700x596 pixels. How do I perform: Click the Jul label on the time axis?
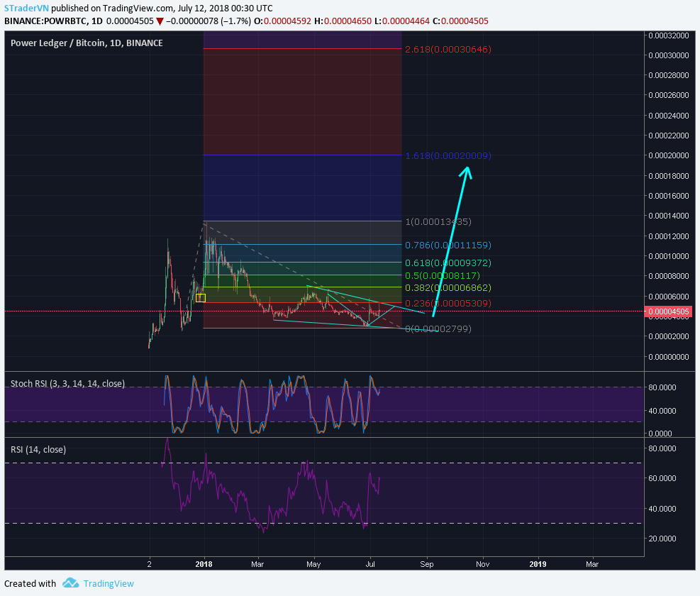370,564
